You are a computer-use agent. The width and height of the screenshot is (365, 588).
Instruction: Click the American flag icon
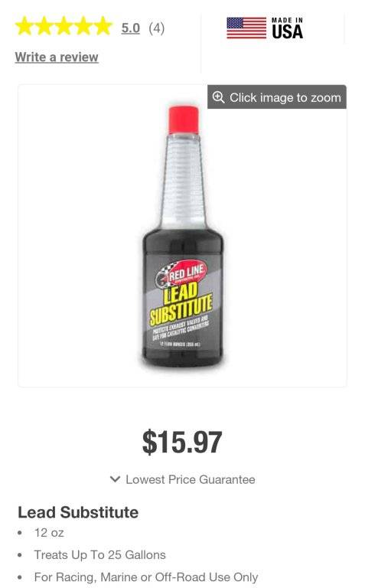coord(246,28)
